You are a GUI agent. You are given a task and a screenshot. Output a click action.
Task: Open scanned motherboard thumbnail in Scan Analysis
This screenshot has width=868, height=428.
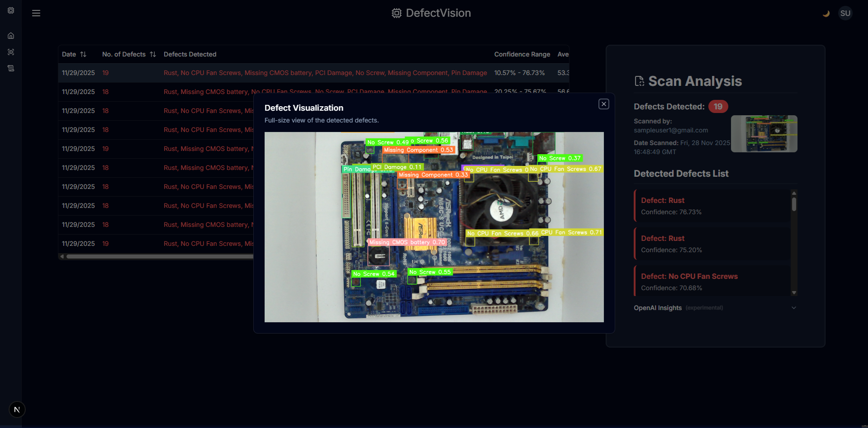point(764,133)
